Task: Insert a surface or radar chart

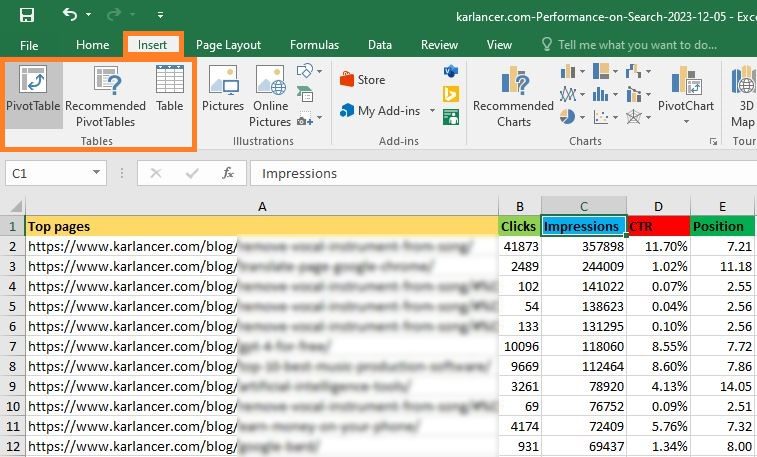Action: [x=633, y=117]
